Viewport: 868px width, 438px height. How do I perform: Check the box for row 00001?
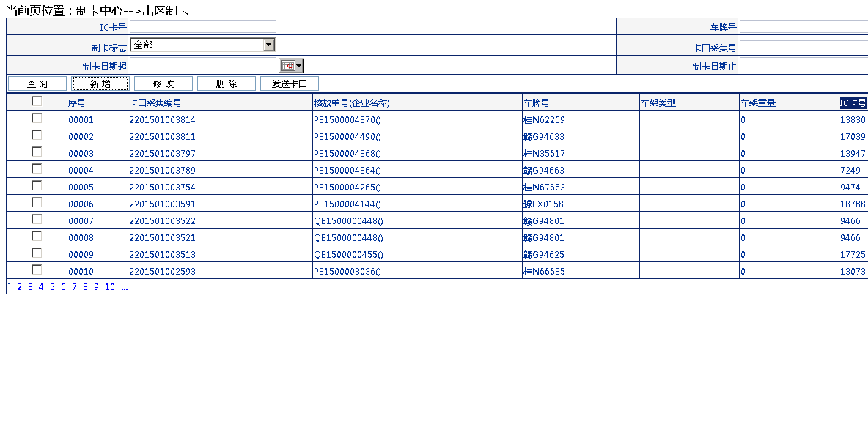(x=37, y=118)
